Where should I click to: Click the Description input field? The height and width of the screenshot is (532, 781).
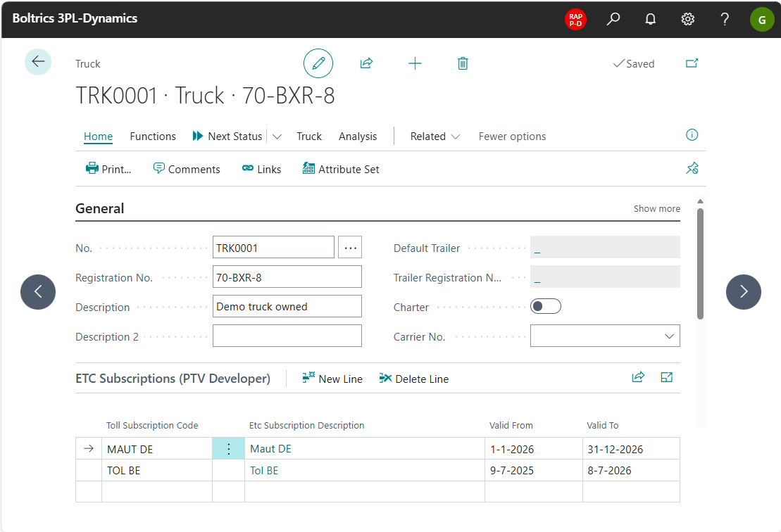287,307
